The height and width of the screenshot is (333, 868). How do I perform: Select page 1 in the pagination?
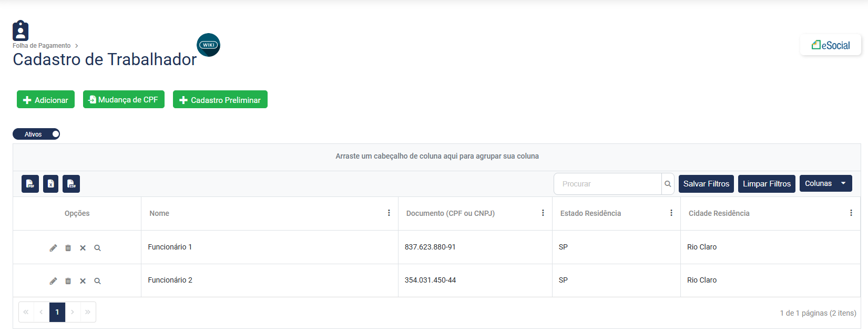pos(57,312)
